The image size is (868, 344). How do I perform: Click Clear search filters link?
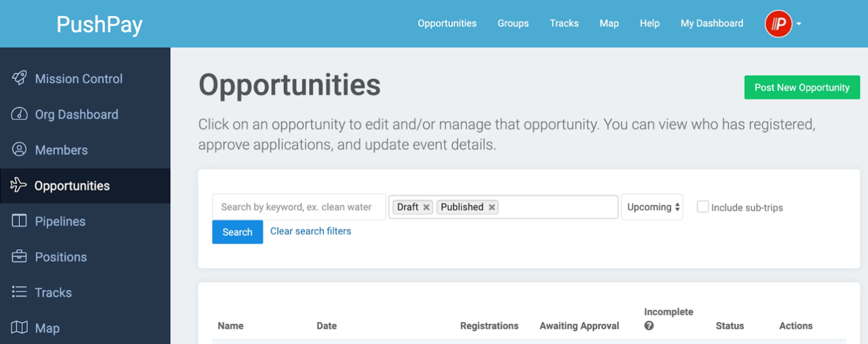(x=311, y=231)
